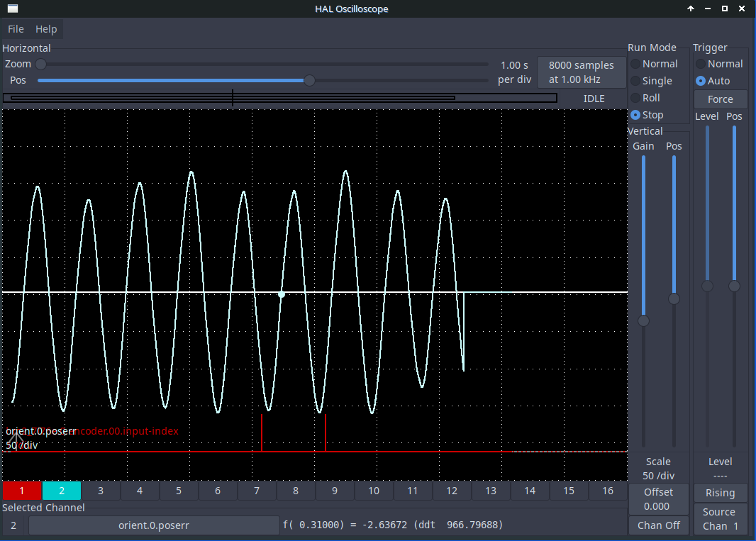Click the Offset 0.000 button
Screen dimensions: 756x541
click(659, 499)
